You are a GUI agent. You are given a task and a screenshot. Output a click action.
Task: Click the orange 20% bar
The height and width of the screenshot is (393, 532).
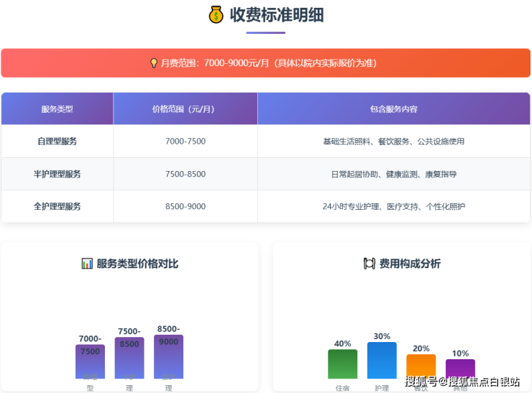[421, 365]
